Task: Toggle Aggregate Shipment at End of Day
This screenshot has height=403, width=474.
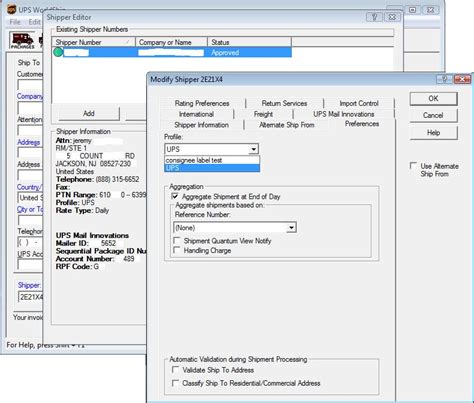Action: [x=175, y=196]
